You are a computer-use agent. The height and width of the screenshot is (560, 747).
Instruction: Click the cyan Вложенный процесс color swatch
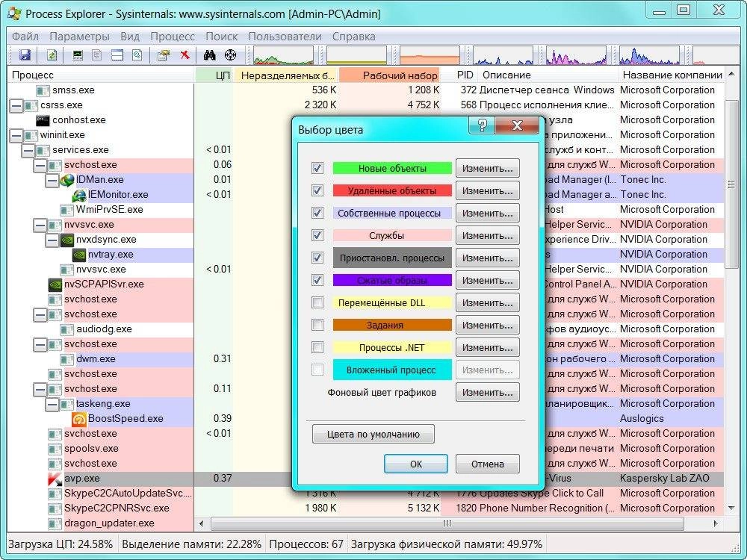pyautogui.click(x=392, y=370)
